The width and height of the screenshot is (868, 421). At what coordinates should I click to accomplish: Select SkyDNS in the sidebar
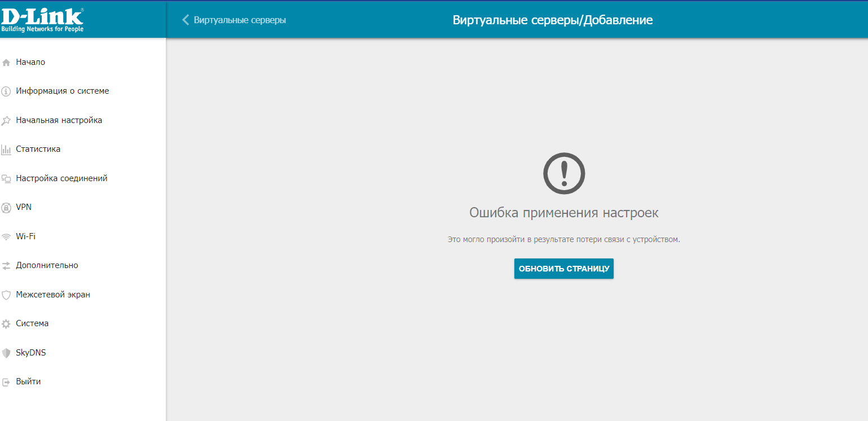tap(31, 353)
